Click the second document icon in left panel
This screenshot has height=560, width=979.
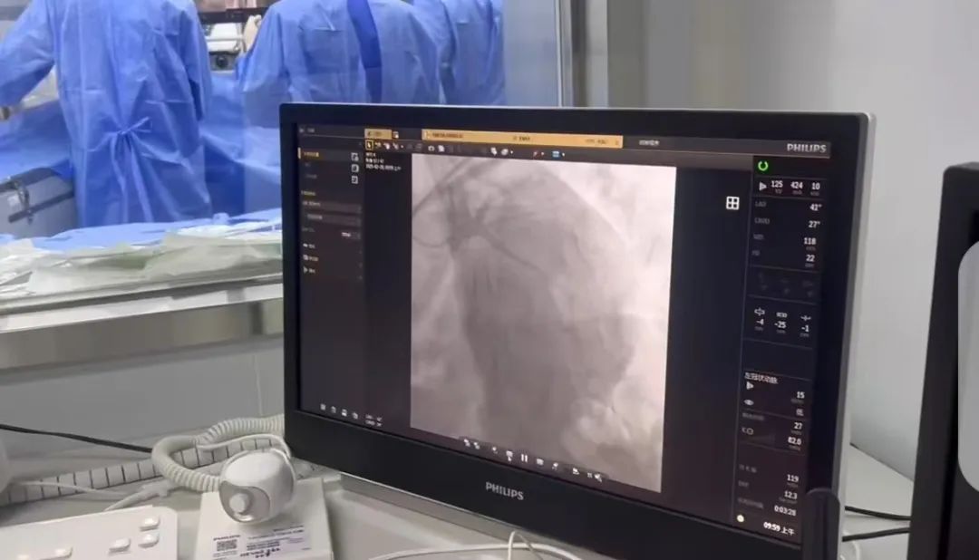pos(354,168)
